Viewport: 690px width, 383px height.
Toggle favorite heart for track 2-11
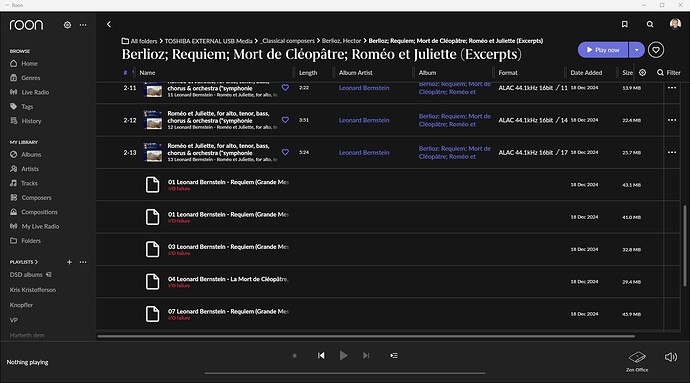tap(285, 88)
